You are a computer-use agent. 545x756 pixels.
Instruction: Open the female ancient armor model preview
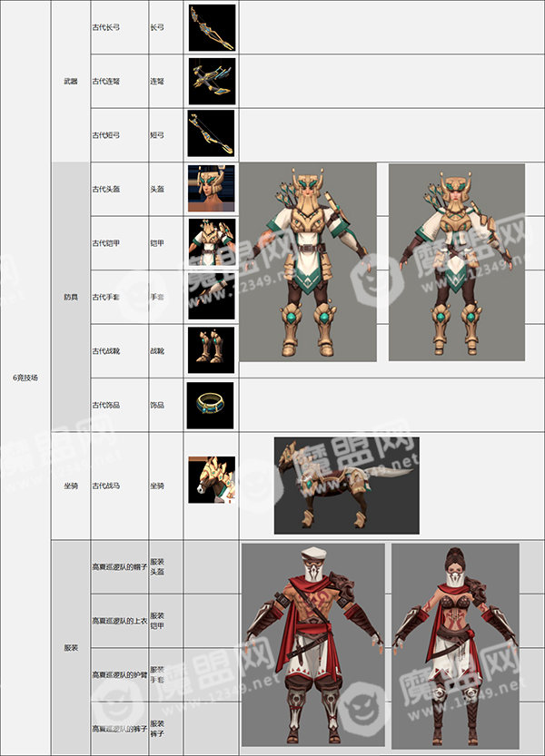(x=457, y=262)
